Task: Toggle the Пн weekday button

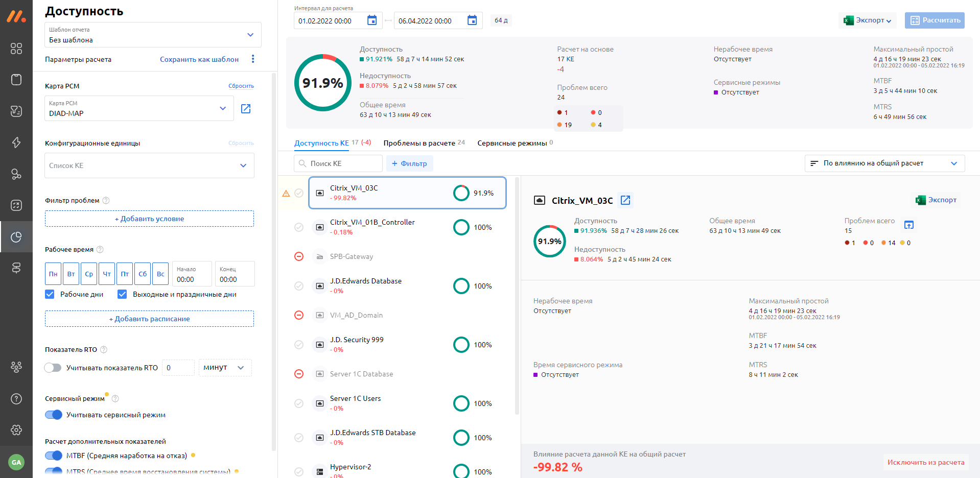Action: point(53,274)
